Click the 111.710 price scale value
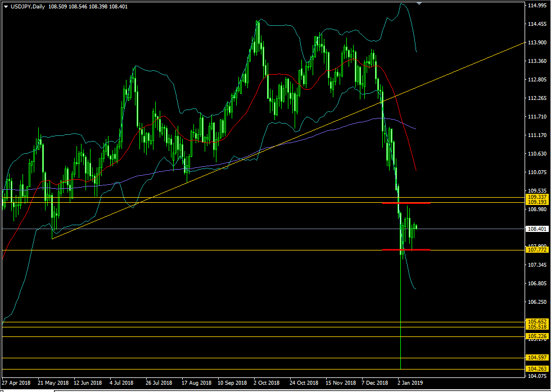Viewport: 551px width, 392px height. click(x=538, y=117)
